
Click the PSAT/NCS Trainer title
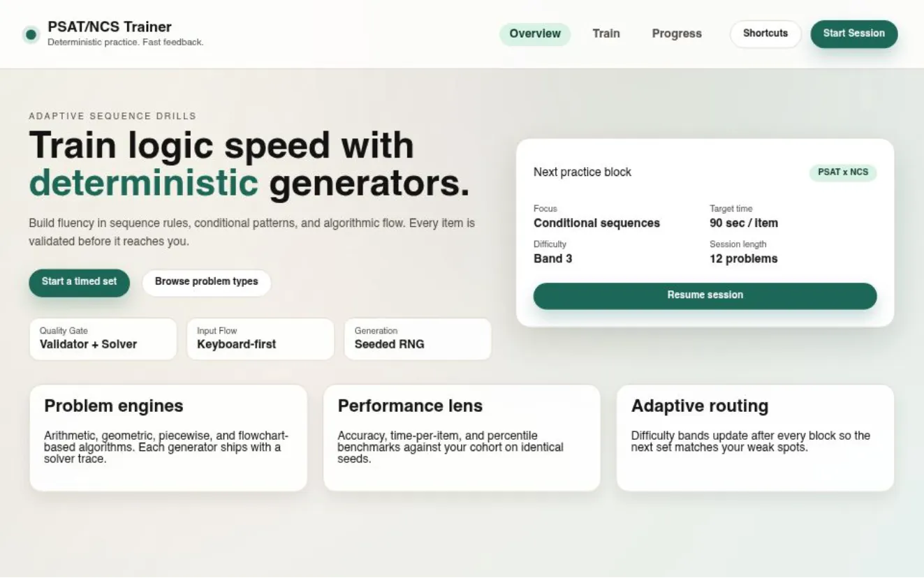point(110,27)
